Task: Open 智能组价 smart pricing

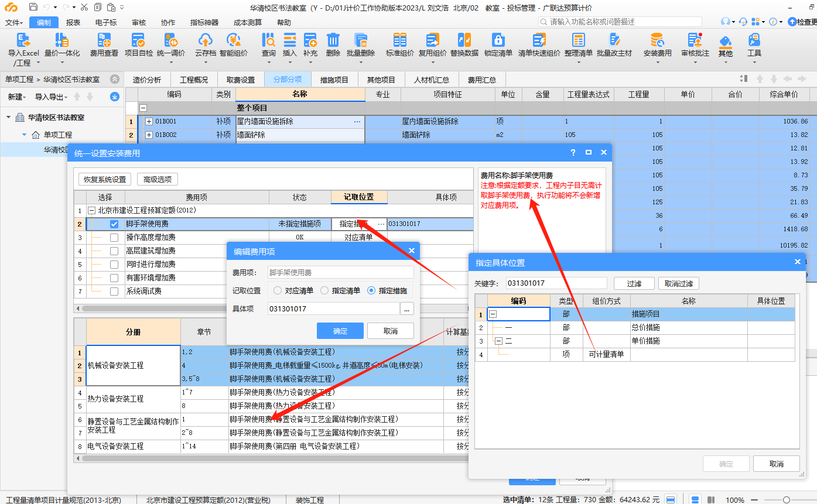Action: click(x=234, y=46)
